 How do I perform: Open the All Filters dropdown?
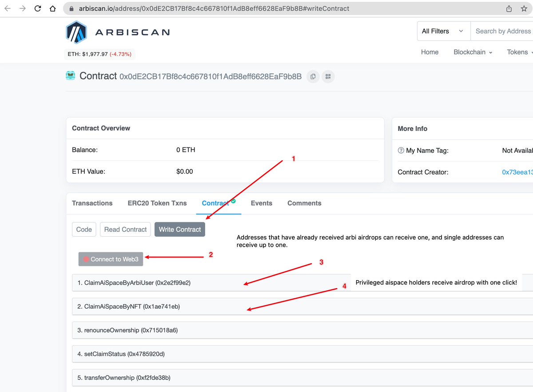(443, 31)
